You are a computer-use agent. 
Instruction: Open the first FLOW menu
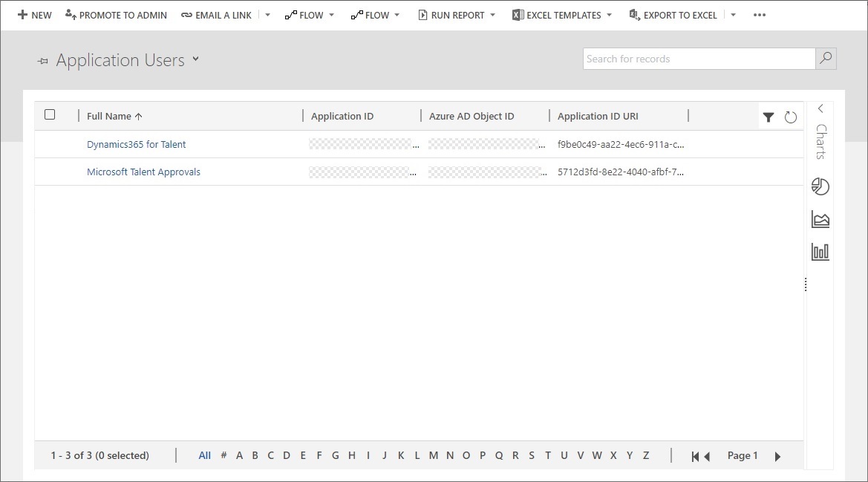pos(310,15)
